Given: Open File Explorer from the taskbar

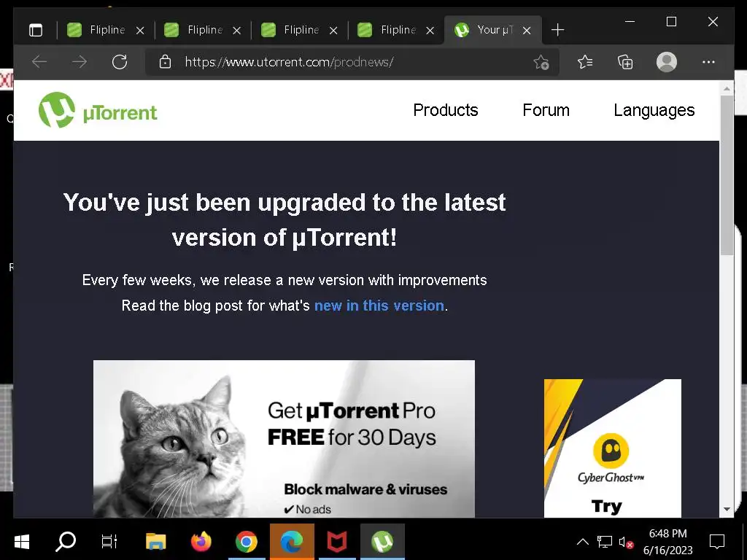Looking at the screenshot, I should click(x=156, y=542).
